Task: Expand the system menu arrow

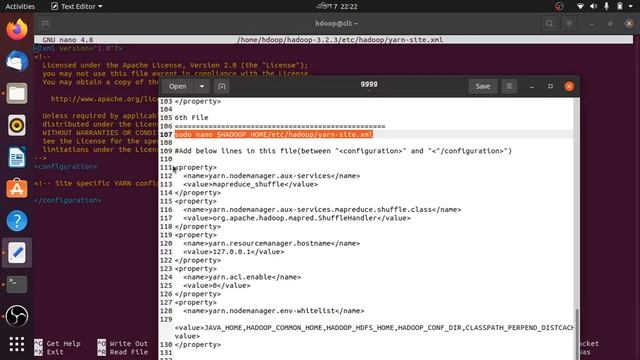Action: tap(631, 7)
